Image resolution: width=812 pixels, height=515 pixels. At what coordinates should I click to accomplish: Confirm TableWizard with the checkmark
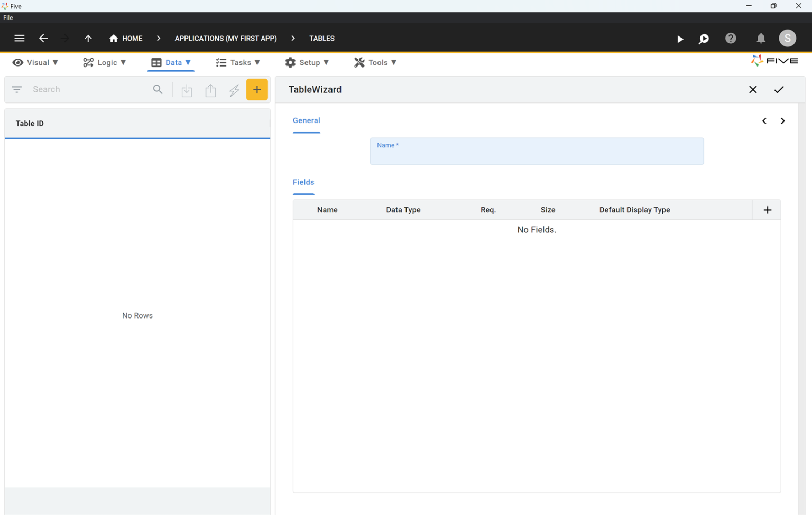[779, 89]
